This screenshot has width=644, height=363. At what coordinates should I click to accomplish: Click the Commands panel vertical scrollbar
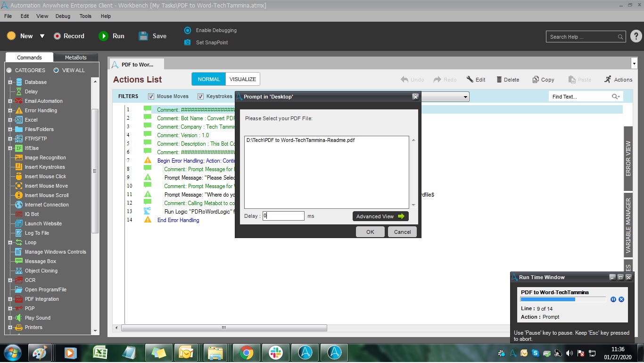coord(95,171)
